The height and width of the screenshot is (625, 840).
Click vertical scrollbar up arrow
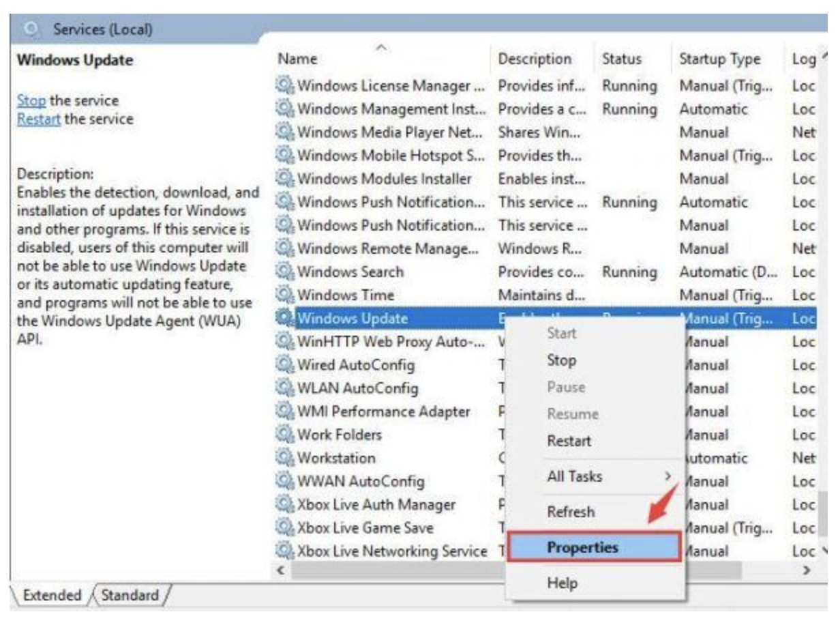click(x=824, y=57)
